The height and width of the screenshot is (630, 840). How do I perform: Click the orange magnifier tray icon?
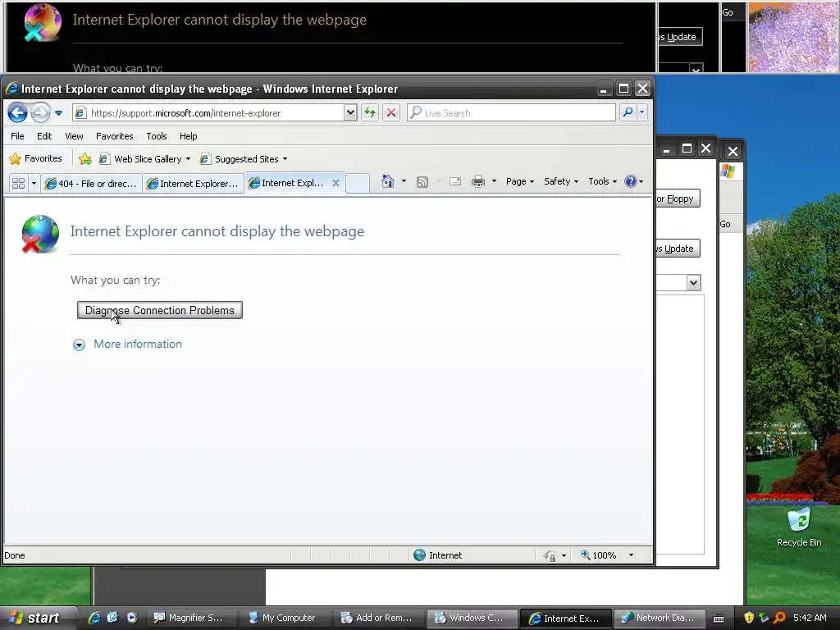tap(780, 618)
